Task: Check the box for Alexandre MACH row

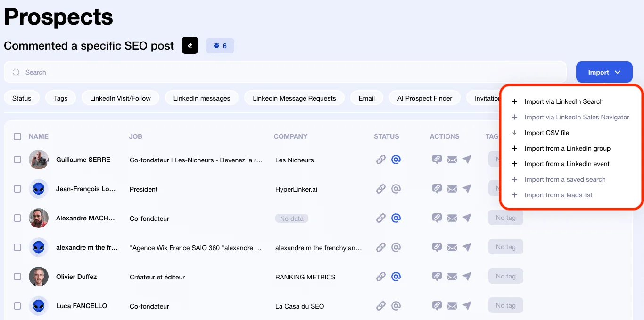Action: 17,218
